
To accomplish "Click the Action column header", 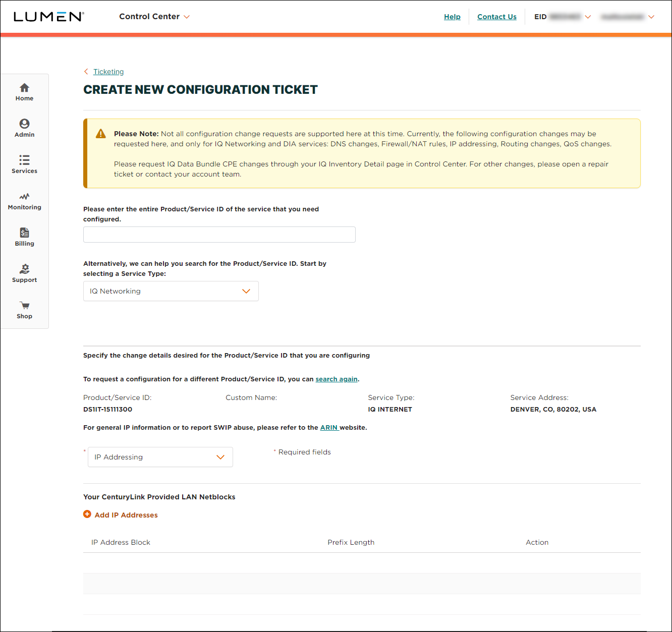I will coord(537,542).
